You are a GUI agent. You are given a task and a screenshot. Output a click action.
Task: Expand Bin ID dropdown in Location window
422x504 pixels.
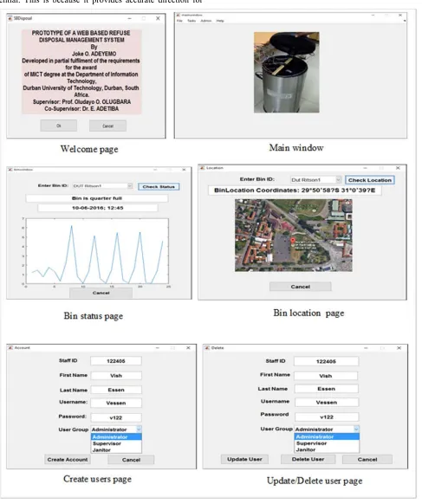click(338, 179)
